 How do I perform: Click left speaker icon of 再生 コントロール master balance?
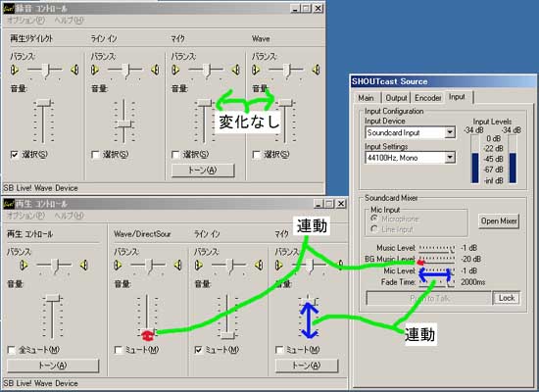click(x=24, y=266)
